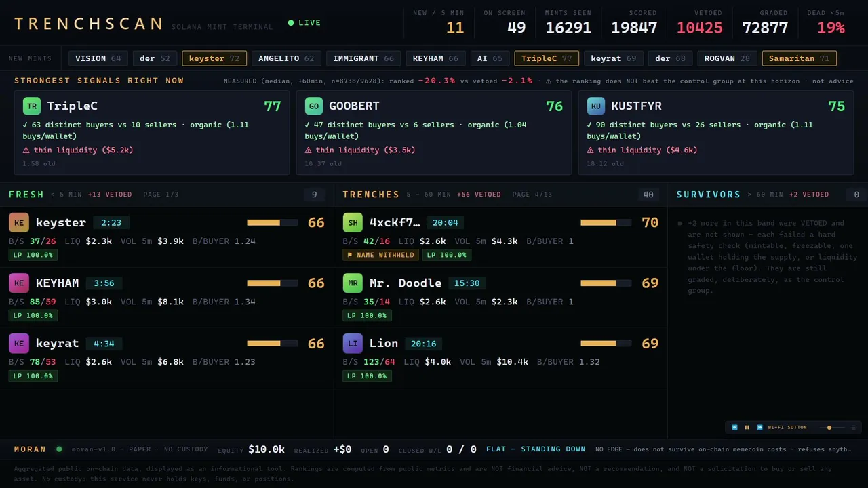Screen dimensions: 868x488
Task: Open the keyster token row
Action: 167,237
